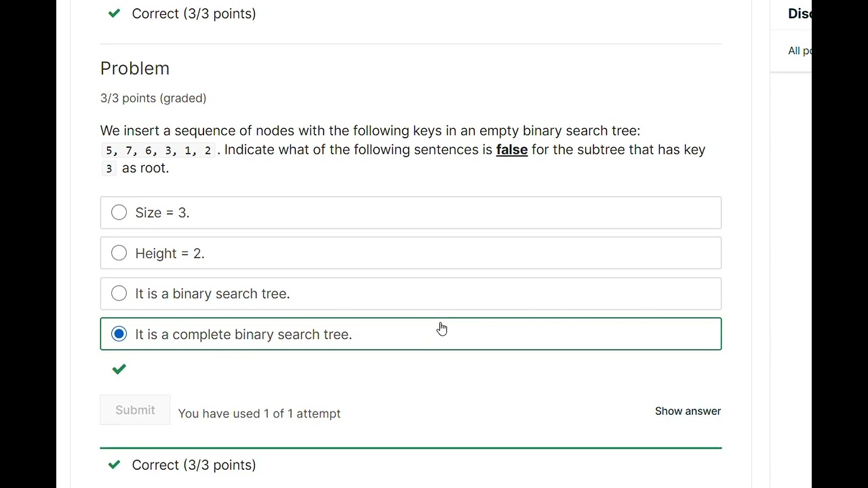The height and width of the screenshot is (488, 868).
Task: Select the 'Size = 3.' radio button
Action: click(x=119, y=213)
